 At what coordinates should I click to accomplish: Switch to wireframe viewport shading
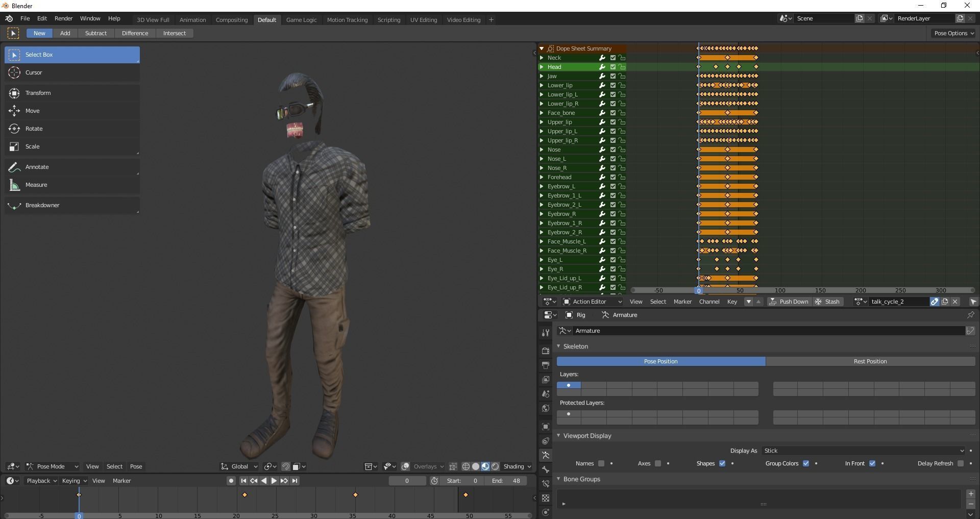pyautogui.click(x=465, y=466)
